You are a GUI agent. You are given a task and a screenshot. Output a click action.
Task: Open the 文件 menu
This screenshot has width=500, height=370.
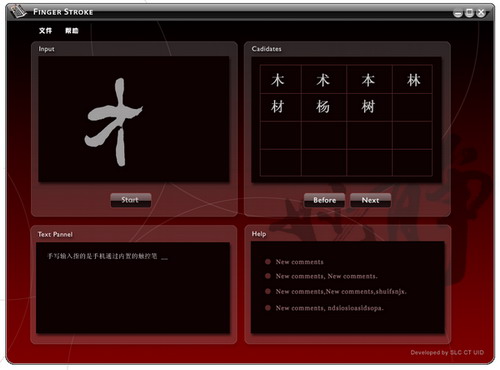pos(45,31)
